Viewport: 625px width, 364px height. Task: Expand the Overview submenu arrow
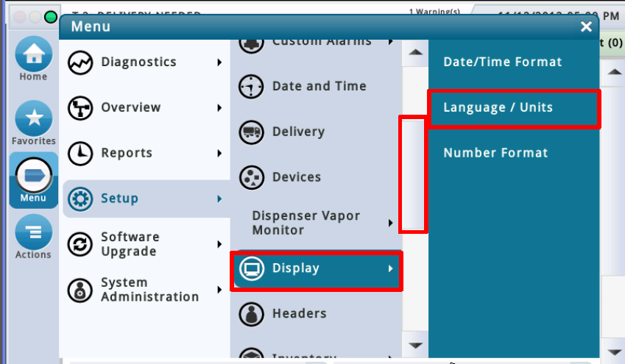[x=219, y=108]
